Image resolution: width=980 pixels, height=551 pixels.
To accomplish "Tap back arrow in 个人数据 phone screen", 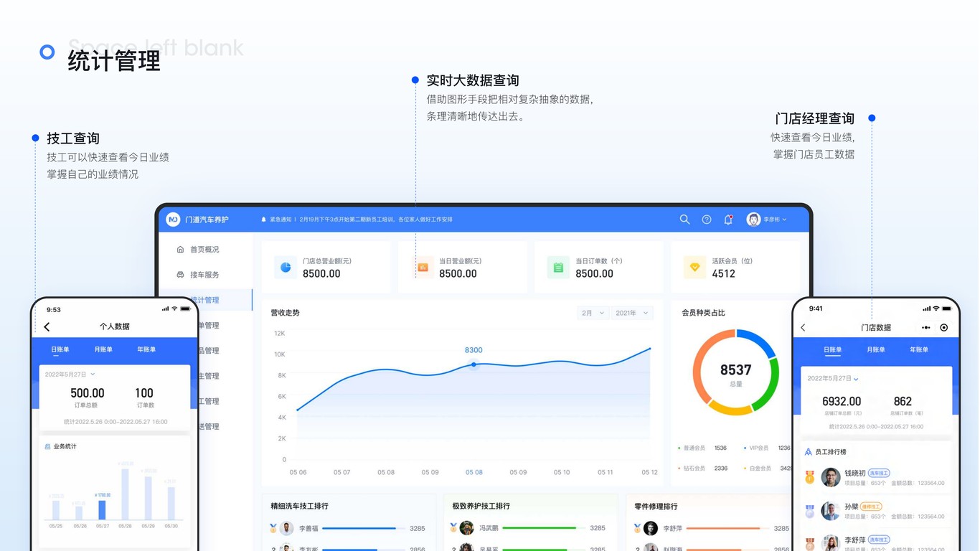I will click(47, 327).
